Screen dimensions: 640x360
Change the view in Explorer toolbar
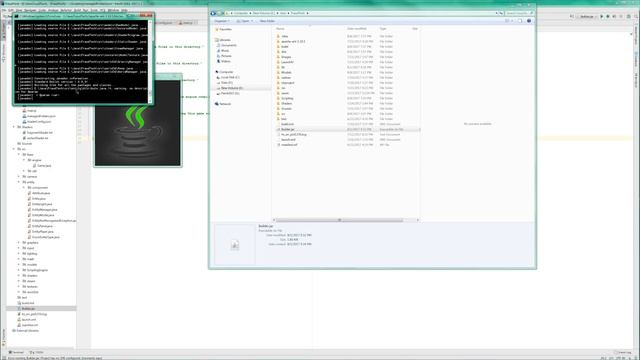point(507,21)
